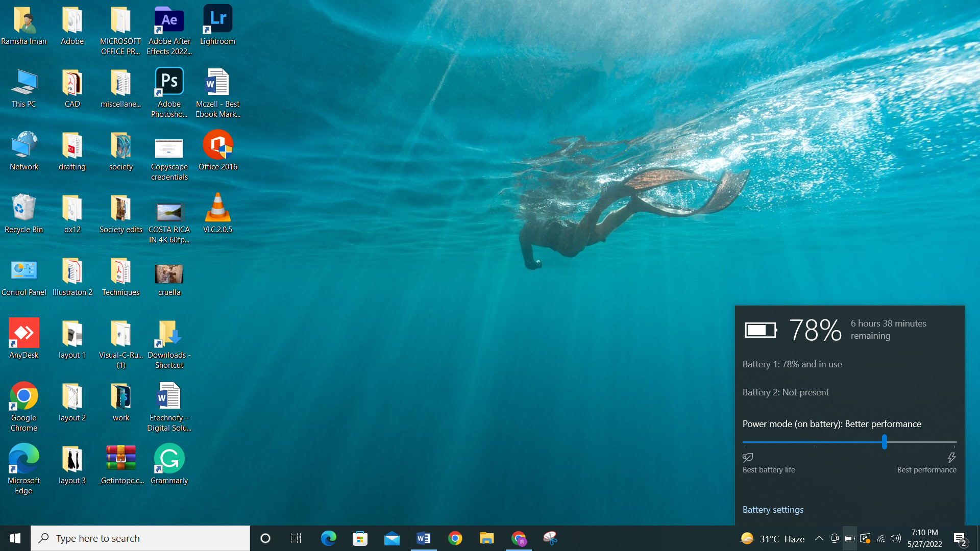Viewport: 980px width, 551px height.
Task: Click 6 hours 38 minutes remaining text
Action: coord(888,330)
